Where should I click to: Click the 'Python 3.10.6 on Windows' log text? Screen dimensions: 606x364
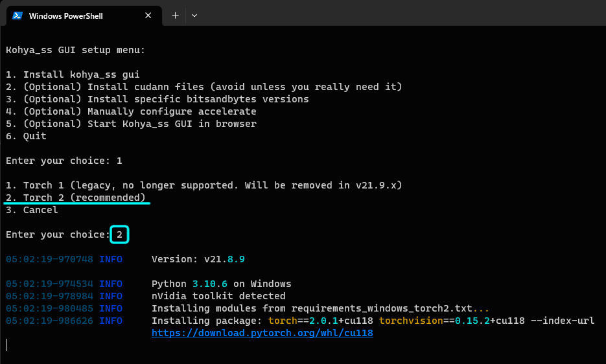[221, 284]
